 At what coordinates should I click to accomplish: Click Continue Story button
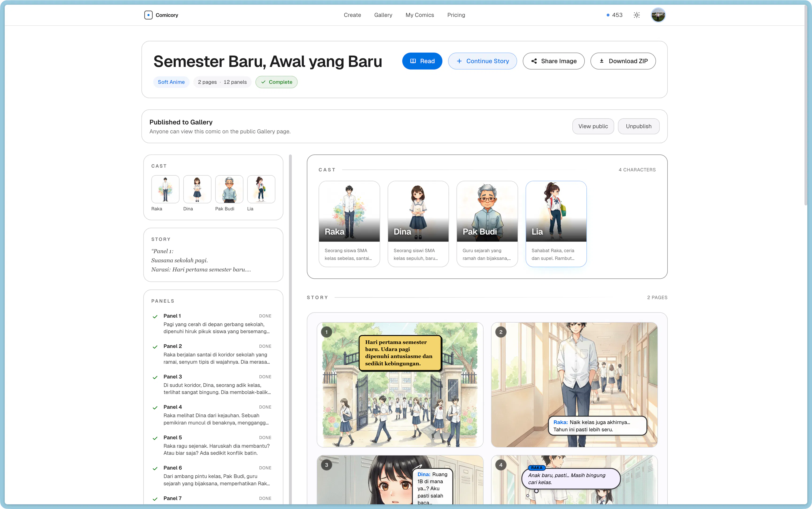482,61
